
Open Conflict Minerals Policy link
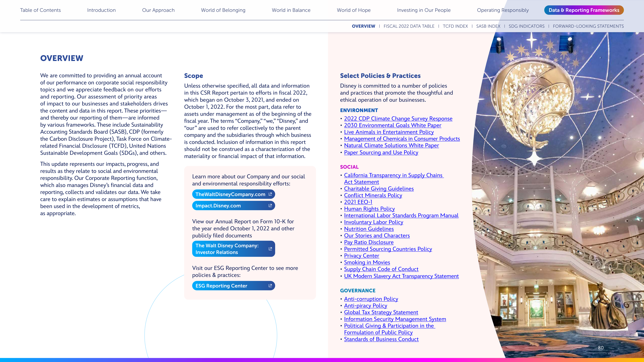373,195
